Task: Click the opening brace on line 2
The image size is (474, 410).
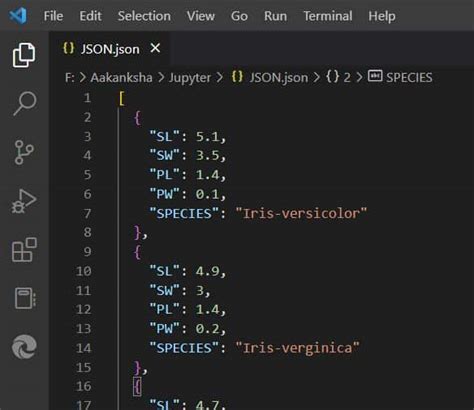Action: pos(137,118)
